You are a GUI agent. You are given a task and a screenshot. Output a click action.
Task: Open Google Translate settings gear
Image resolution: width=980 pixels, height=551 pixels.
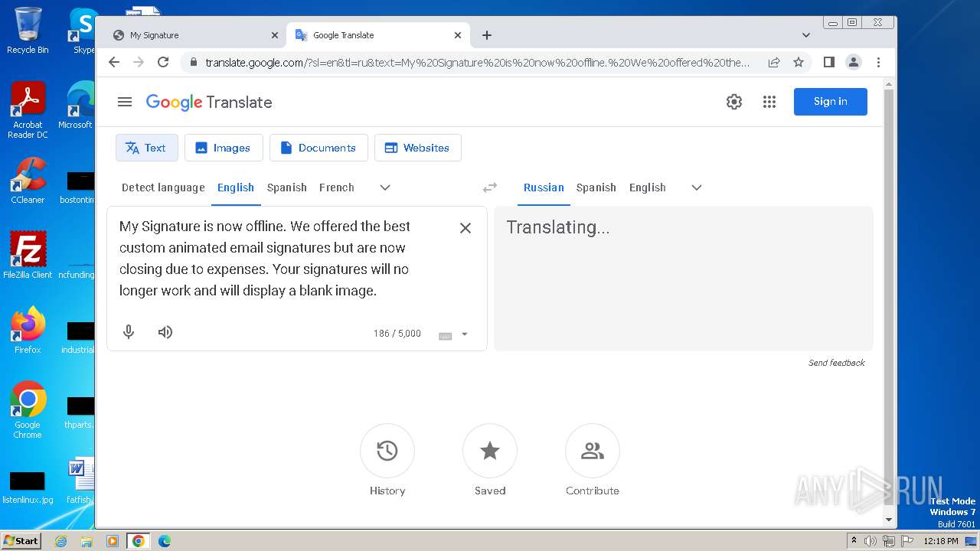[x=734, y=102]
